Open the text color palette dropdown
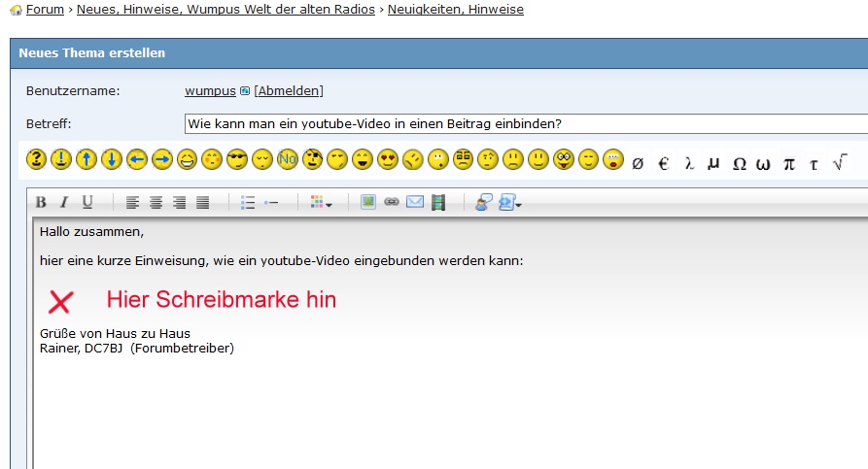This screenshot has width=868, height=469. (x=322, y=202)
